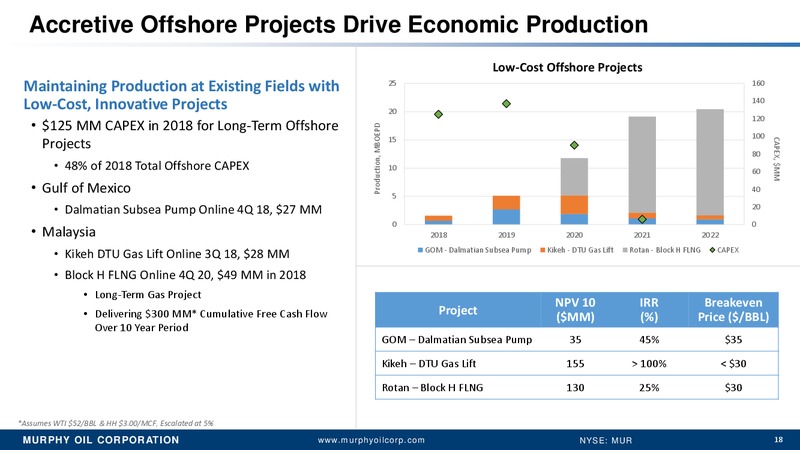The image size is (800, 450).
Task: Select the tall gray 2022 bar
Action: pyautogui.click(x=709, y=160)
